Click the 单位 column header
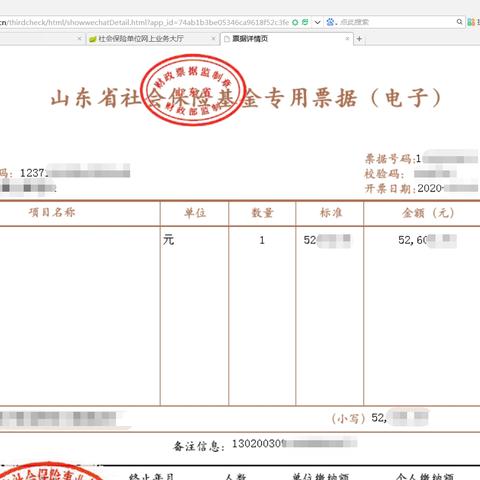The height and width of the screenshot is (480, 480). tap(195, 213)
